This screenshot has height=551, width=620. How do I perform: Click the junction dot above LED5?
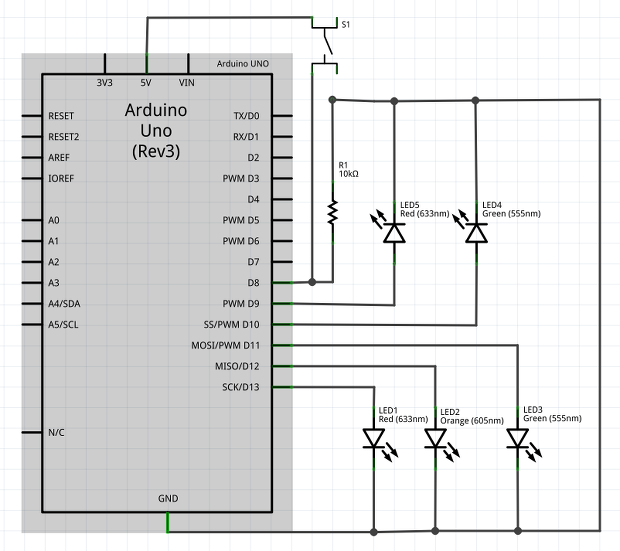tap(394, 101)
